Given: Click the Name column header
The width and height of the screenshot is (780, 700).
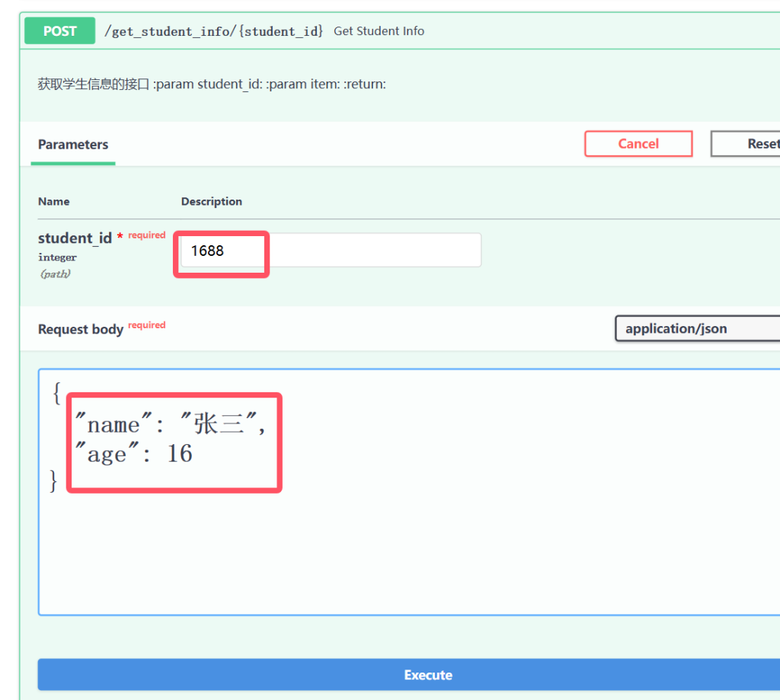Looking at the screenshot, I should coord(53,202).
